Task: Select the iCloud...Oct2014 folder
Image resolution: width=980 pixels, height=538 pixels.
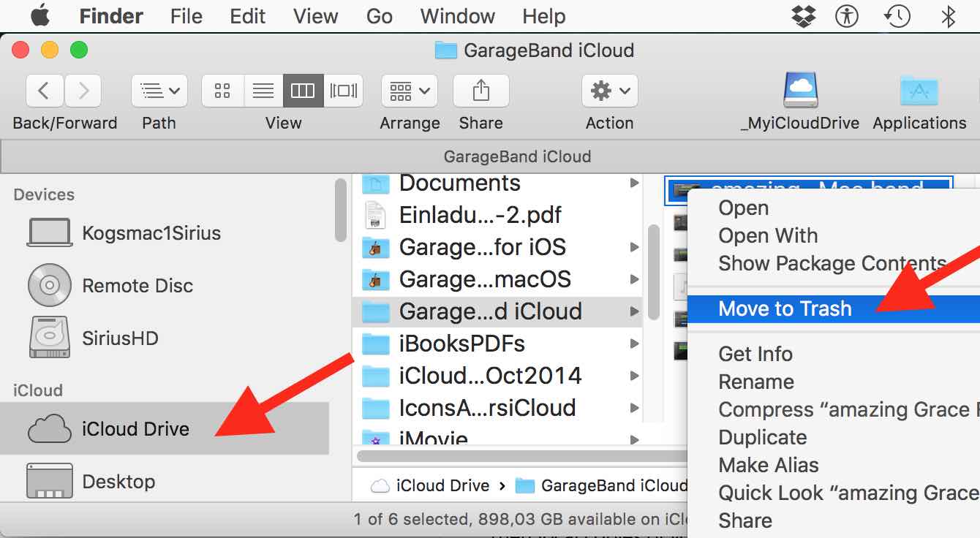Action: click(497, 376)
